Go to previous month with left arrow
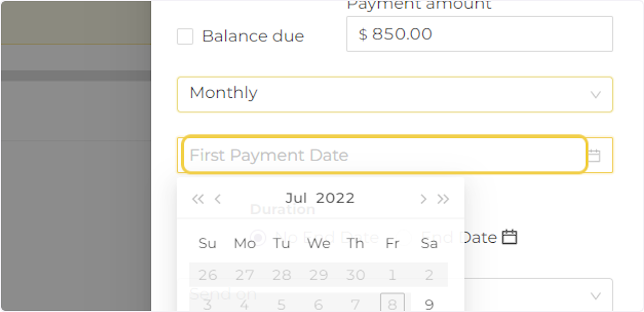Image resolution: width=644 pixels, height=312 pixels. coord(217,199)
